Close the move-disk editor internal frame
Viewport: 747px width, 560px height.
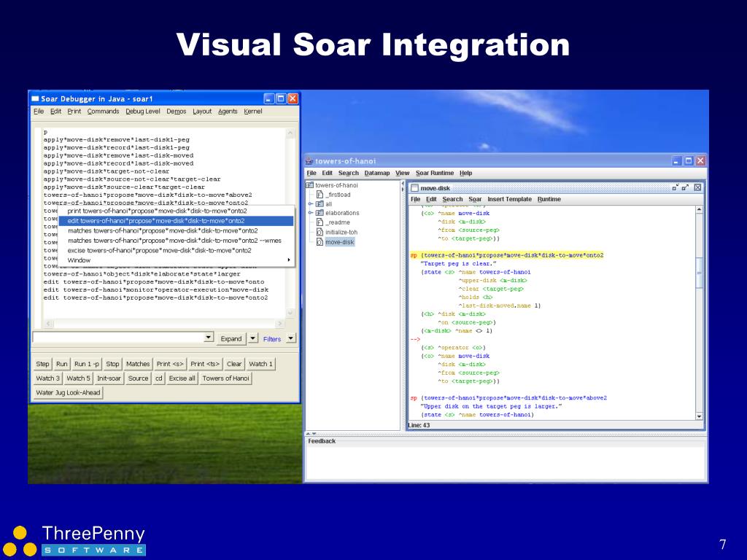click(697, 187)
